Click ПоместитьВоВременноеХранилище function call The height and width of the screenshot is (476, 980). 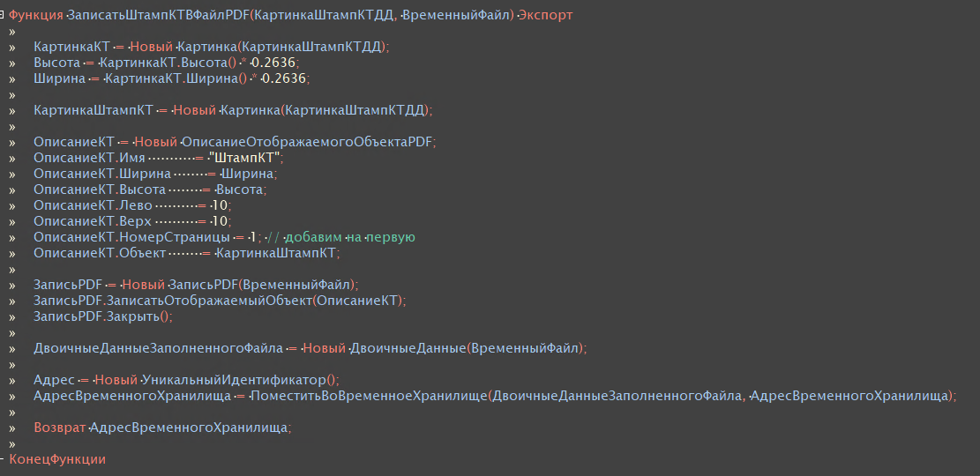(x=369, y=396)
